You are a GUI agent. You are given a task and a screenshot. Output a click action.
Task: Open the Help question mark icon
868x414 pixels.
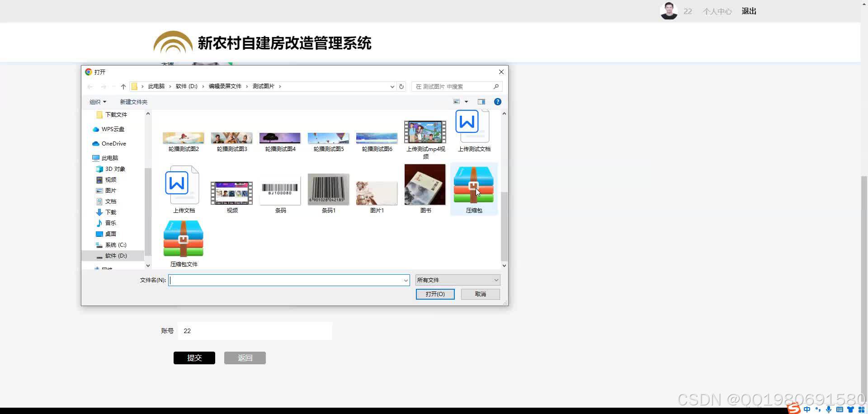497,101
